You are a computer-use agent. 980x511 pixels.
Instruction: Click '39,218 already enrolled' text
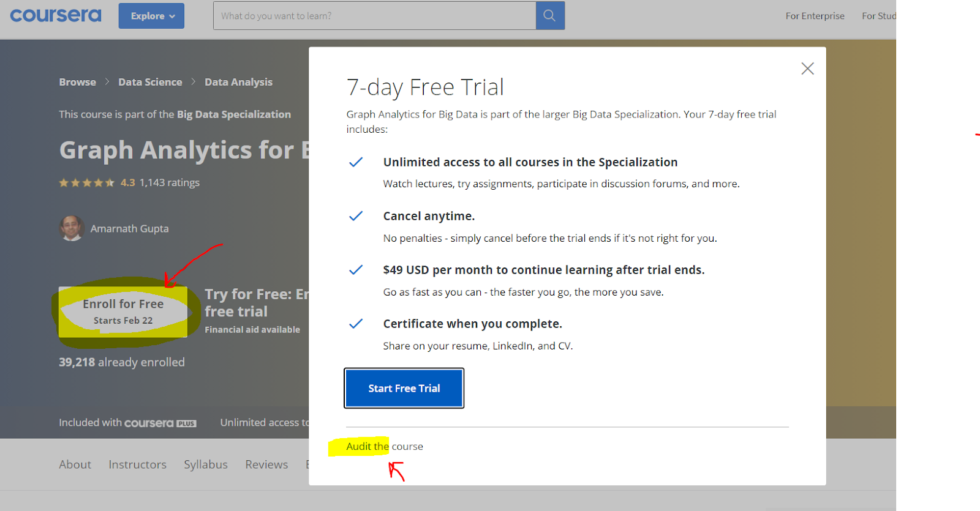[x=122, y=362]
